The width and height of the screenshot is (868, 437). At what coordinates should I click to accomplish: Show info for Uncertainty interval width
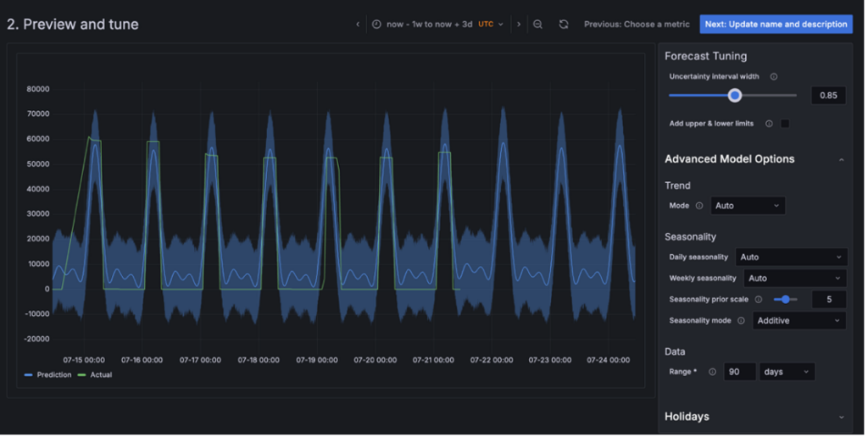click(x=774, y=77)
